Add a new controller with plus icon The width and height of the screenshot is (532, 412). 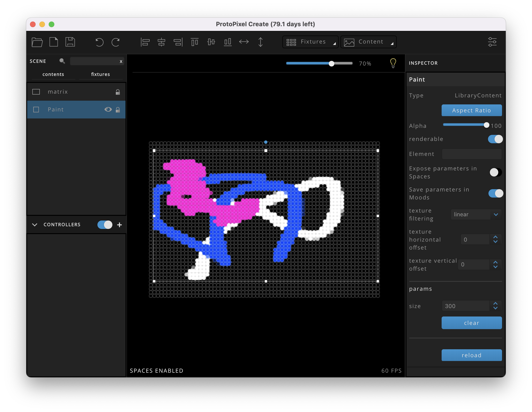(x=119, y=225)
